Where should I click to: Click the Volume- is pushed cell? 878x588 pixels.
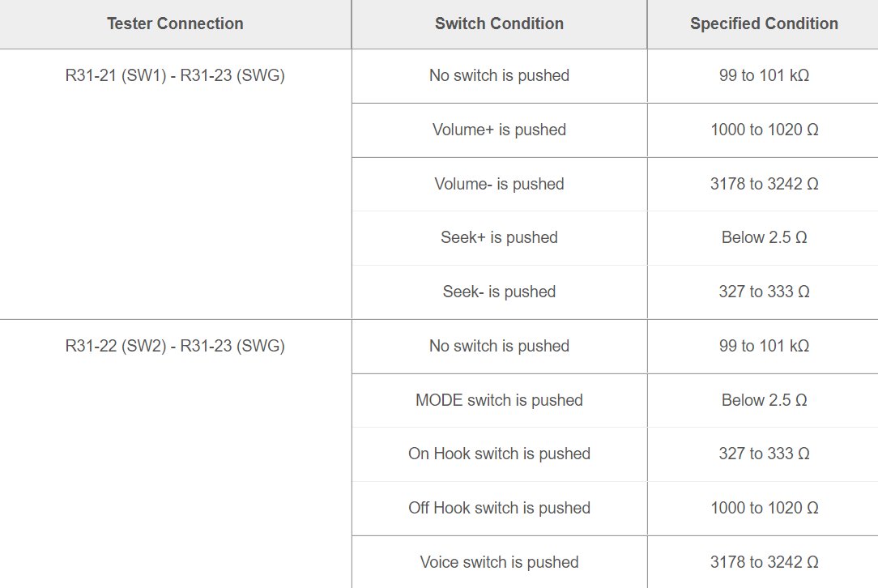coord(499,184)
